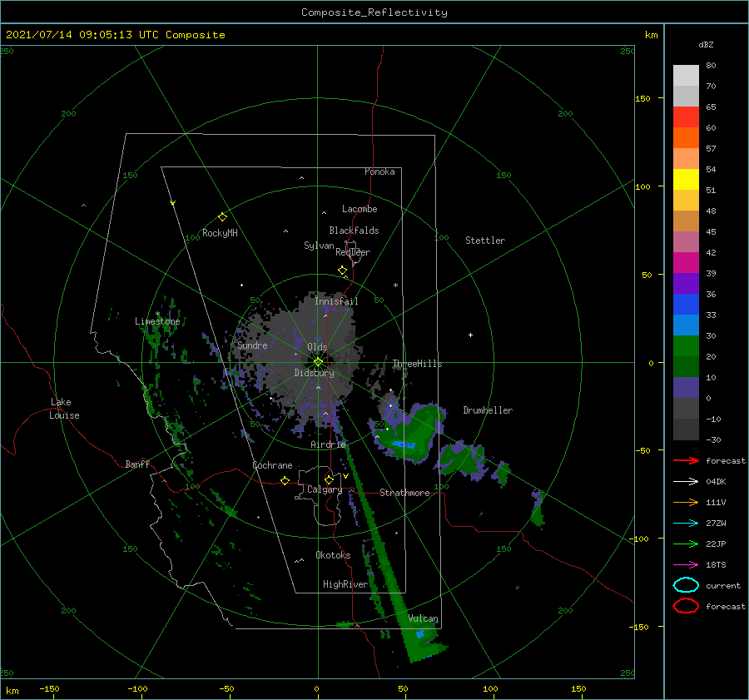The height and width of the screenshot is (700, 749).
Task: Click the Blackfalds city label
Action: coord(354,231)
